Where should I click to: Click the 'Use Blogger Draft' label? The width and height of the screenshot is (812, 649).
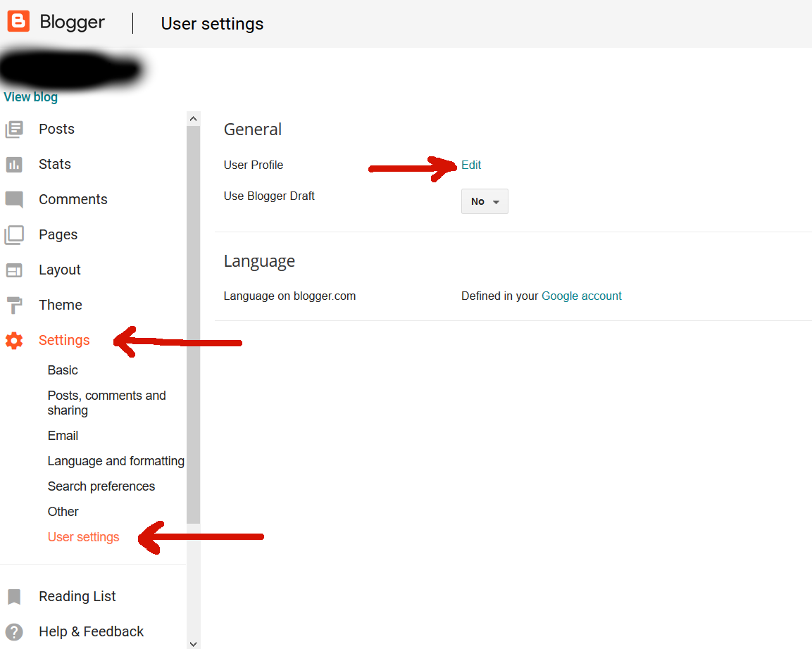point(269,196)
